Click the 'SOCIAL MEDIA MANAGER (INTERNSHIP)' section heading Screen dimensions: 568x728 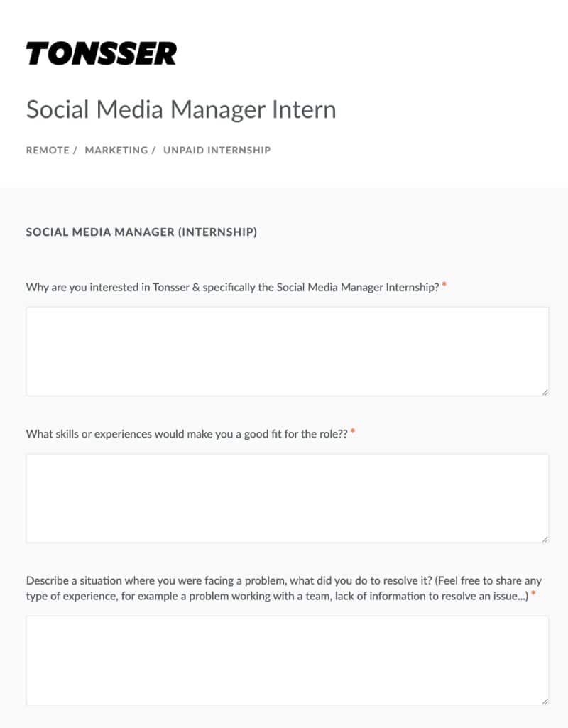[x=141, y=232]
